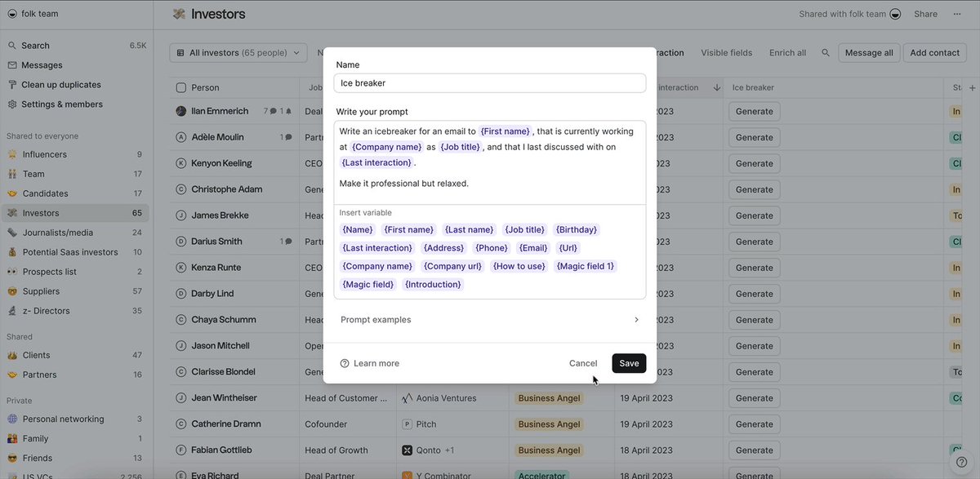Open the Friends group
The height and width of the screenshot is (479, 980).
[x=75, y=458]
